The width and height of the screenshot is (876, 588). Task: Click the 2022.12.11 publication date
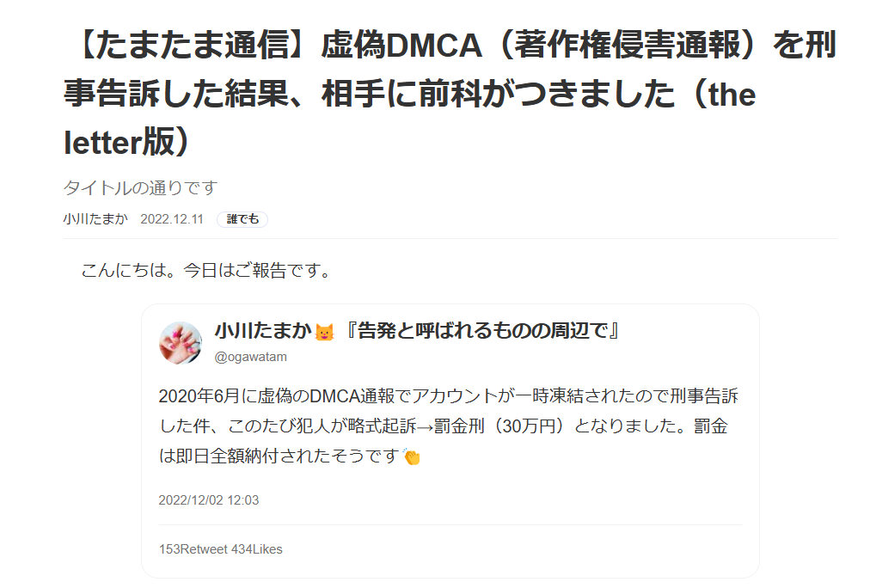pos(172,219)
